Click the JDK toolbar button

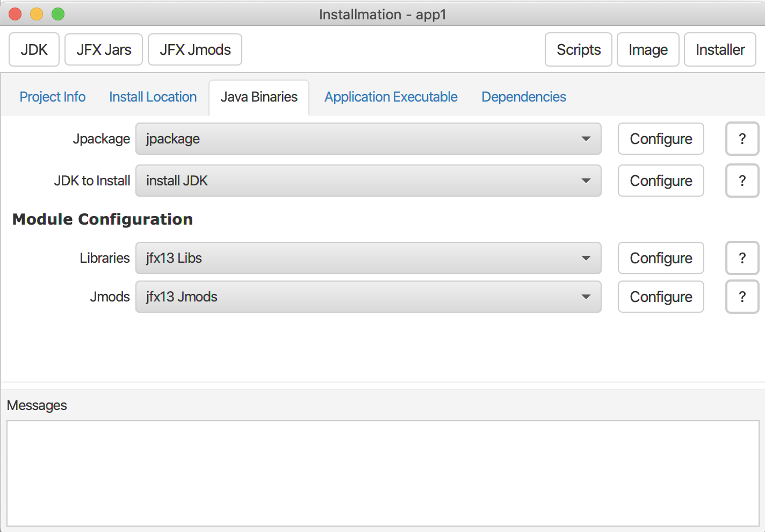click(x=34, y=50)
